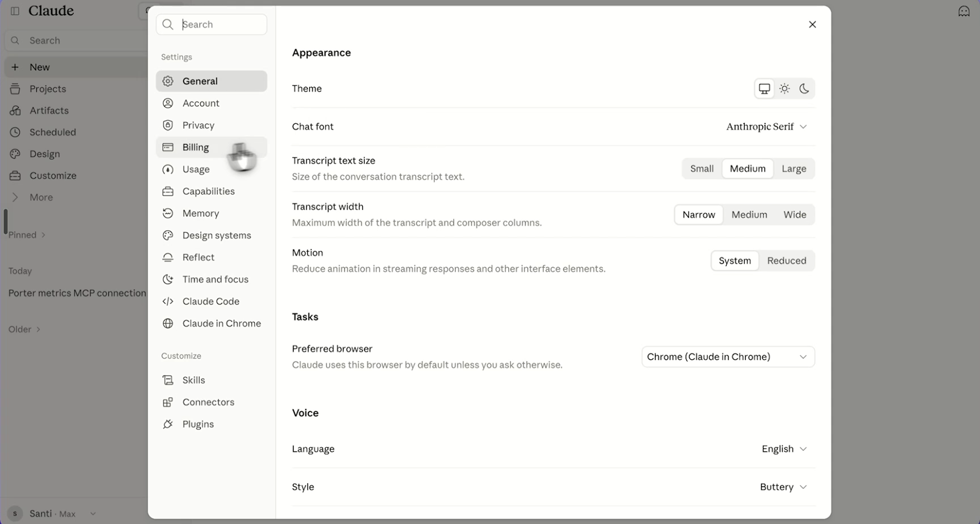Screen dimensions: 980x524
Task: Toggle the sidebar panel icon beside Claude
Action: coord(15,11)
